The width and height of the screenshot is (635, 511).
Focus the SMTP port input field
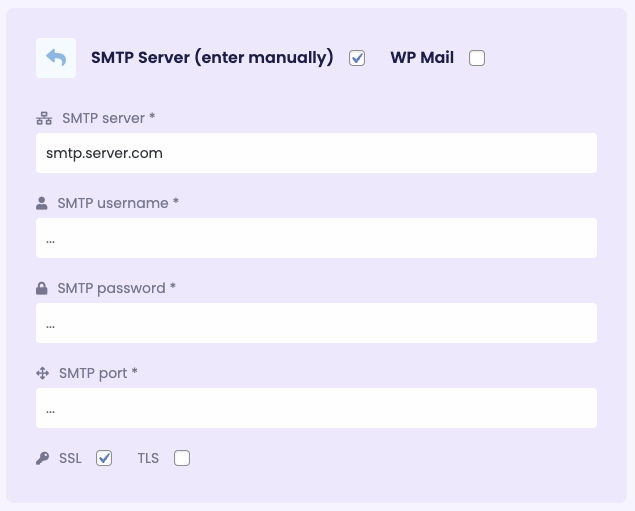[x=316, y=408]
